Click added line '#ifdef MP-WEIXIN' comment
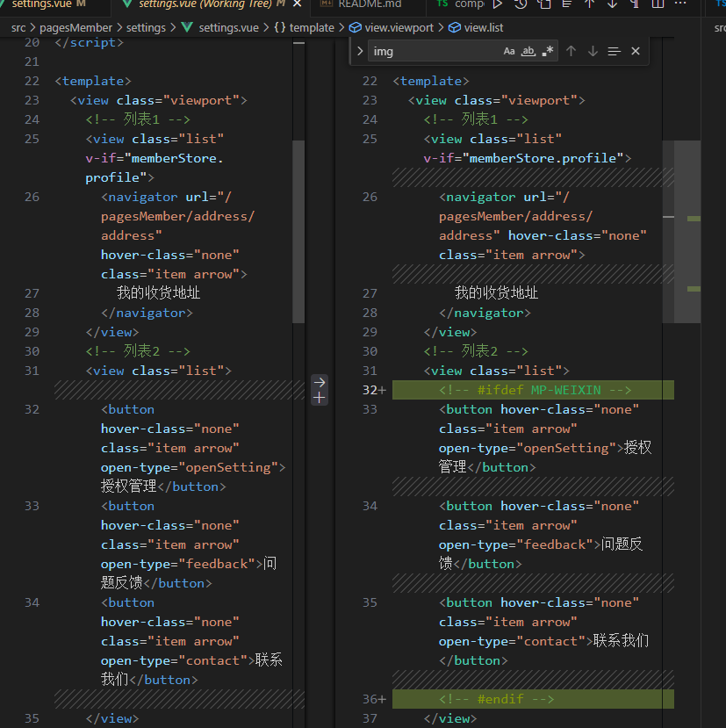The height and width of the screenshot is (728, 726). [535, 390]
